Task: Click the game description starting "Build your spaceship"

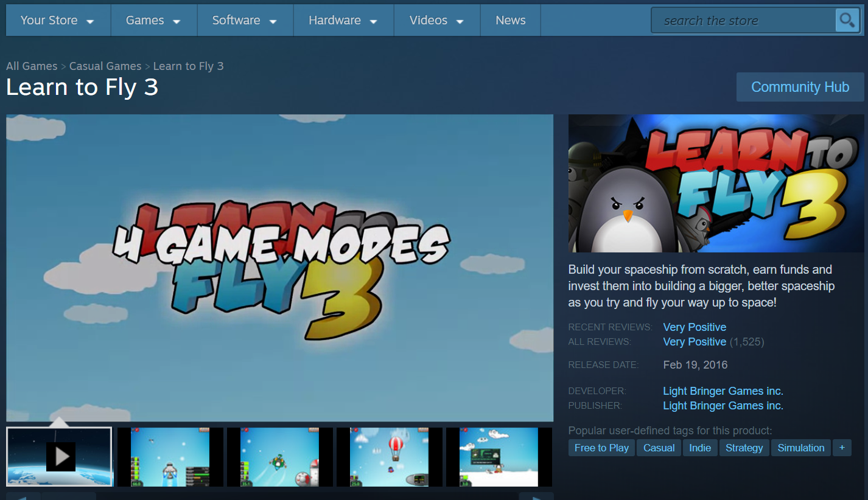Action: 701,286
